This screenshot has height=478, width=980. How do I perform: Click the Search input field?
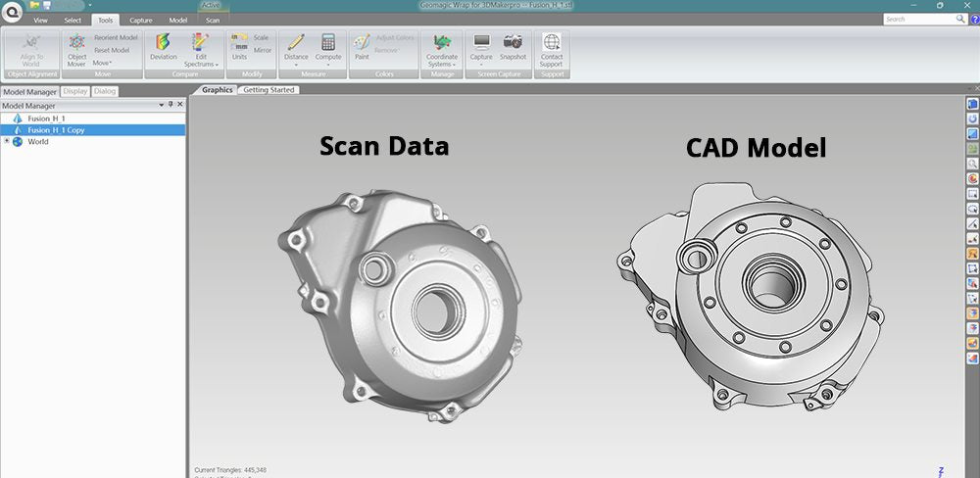(917, 19)
